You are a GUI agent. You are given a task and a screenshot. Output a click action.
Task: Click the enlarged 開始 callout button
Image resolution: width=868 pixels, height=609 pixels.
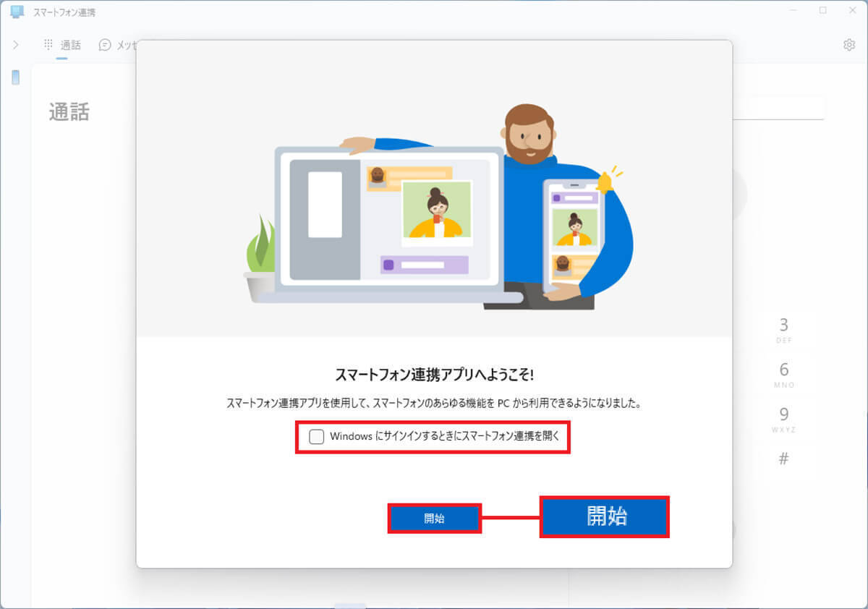(605, 516)
